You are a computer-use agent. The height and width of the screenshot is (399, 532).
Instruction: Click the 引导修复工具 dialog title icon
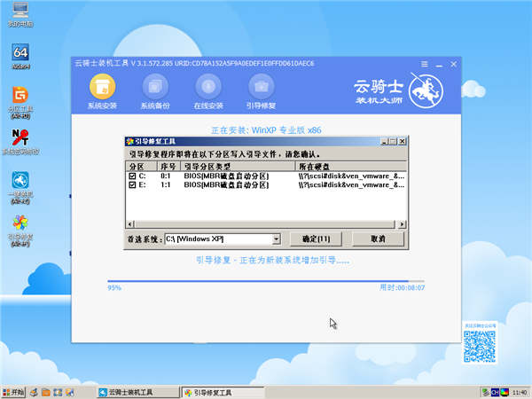pyautogui.click(x=129, y=141)
